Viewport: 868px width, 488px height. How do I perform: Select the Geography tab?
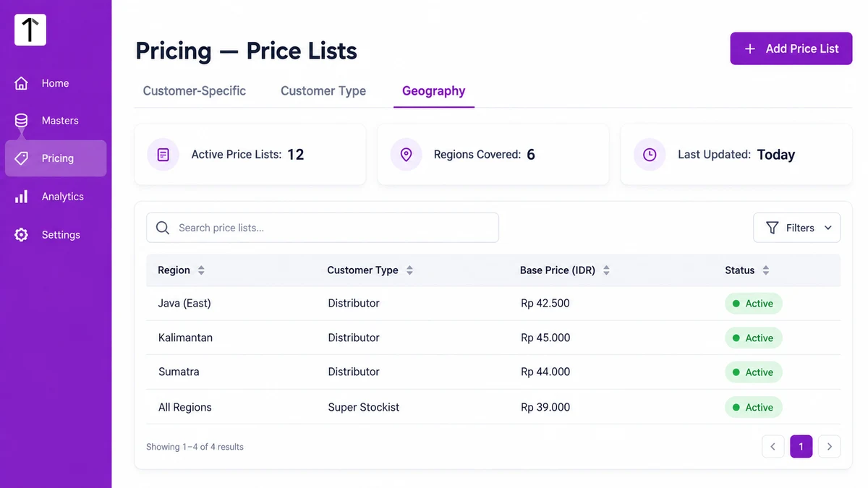[434, 91]
